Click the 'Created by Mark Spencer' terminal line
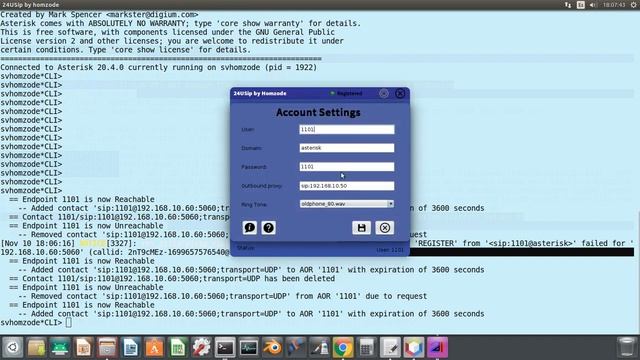The image size is (640, 360). click(99, 15)
